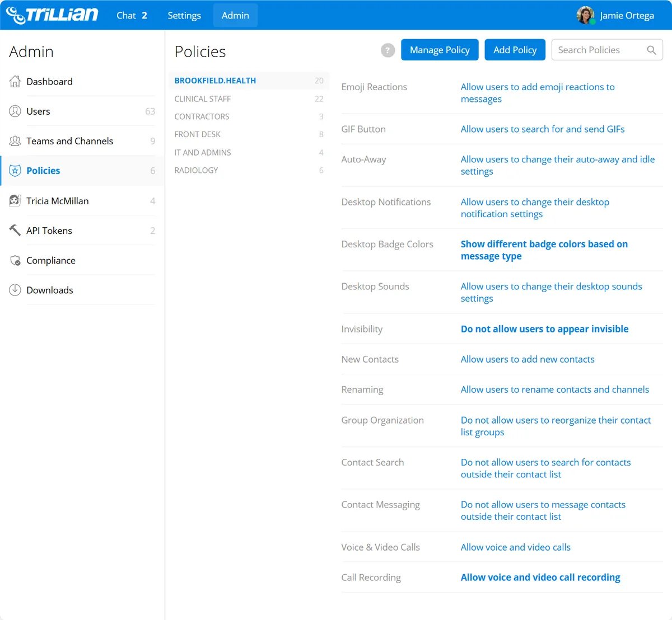Open emoji reactions policy setting link
The height and width of the screenshot is (620, 672).
point(538,93)
